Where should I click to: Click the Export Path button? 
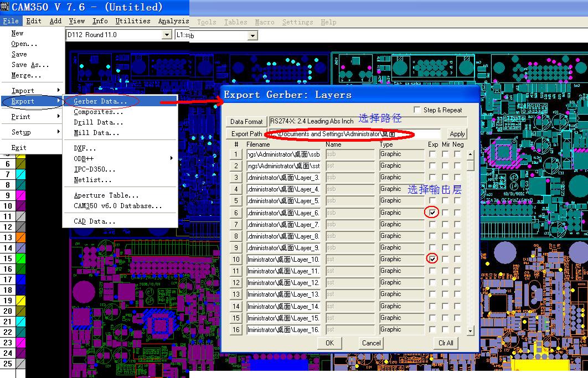coord(246,134)
